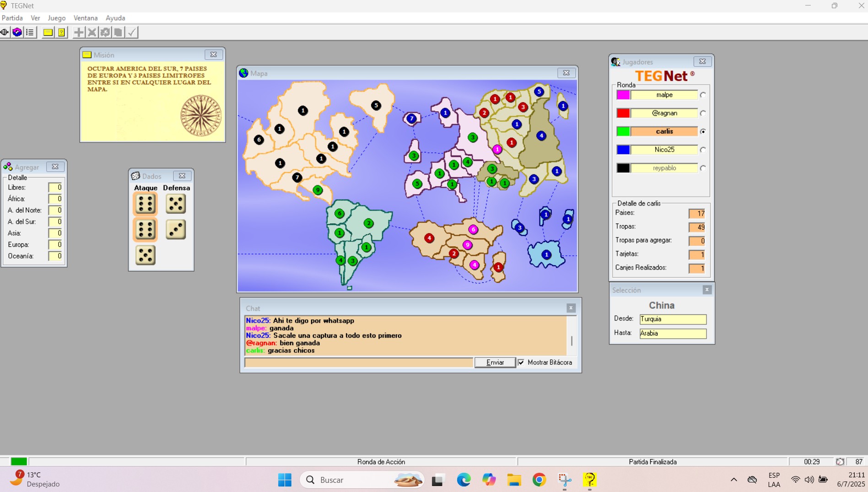Close the Chat panel
This screenshot has height=492, width=868.
pos(571,308)
